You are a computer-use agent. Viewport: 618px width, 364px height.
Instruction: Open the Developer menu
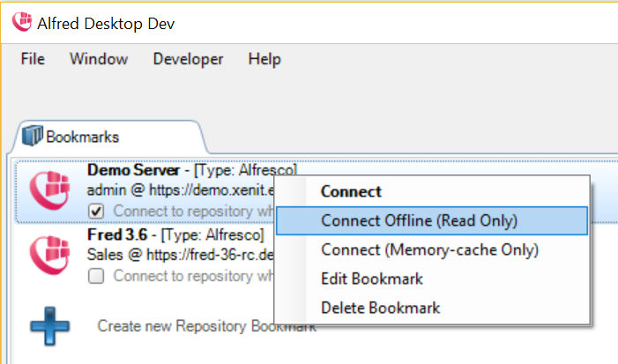188,59
